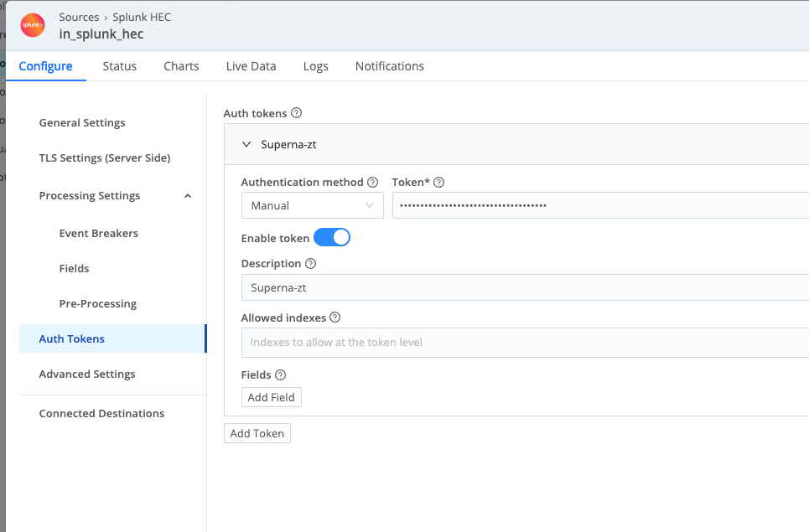The height and width of the screenshot is (532, 809).
Task: Click the Add Token button
Action: click(257, 433)
